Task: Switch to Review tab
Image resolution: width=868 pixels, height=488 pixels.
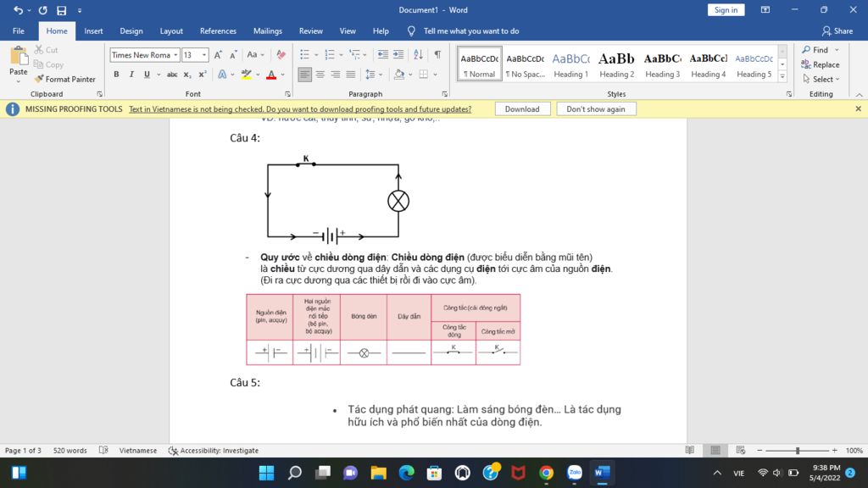Action: [310, 31]
